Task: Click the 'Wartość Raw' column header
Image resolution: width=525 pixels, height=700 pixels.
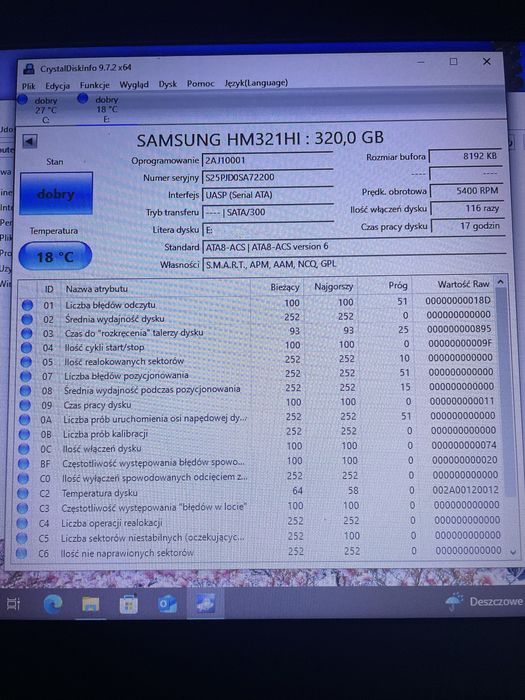Action: point(463,284)
